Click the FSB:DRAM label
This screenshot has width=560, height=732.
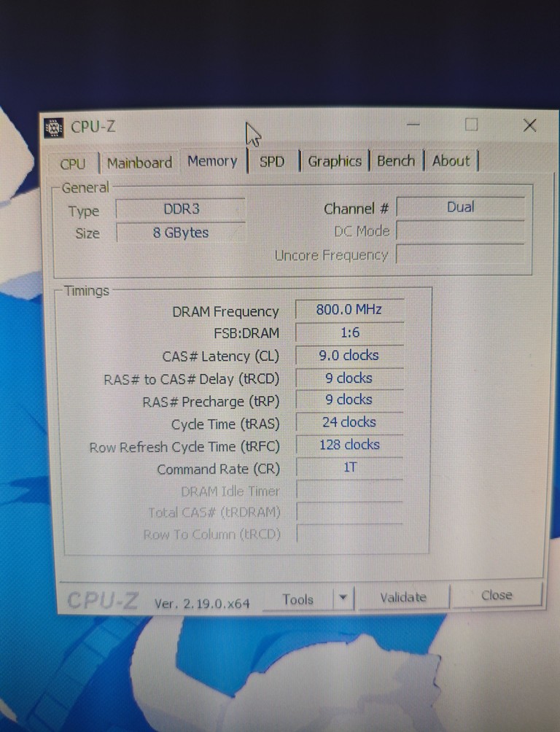click(246, 333)
